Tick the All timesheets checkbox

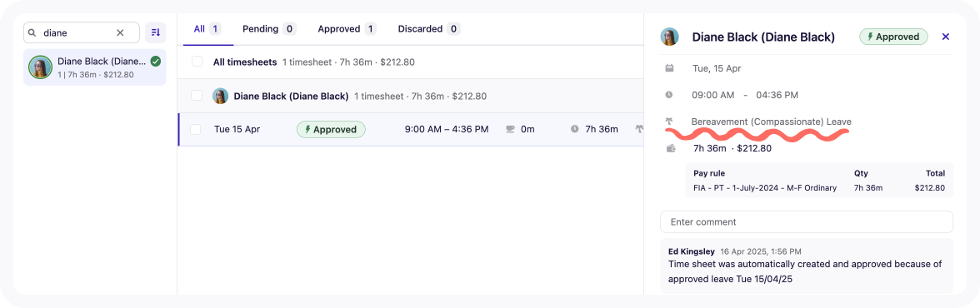click(197, 62)
